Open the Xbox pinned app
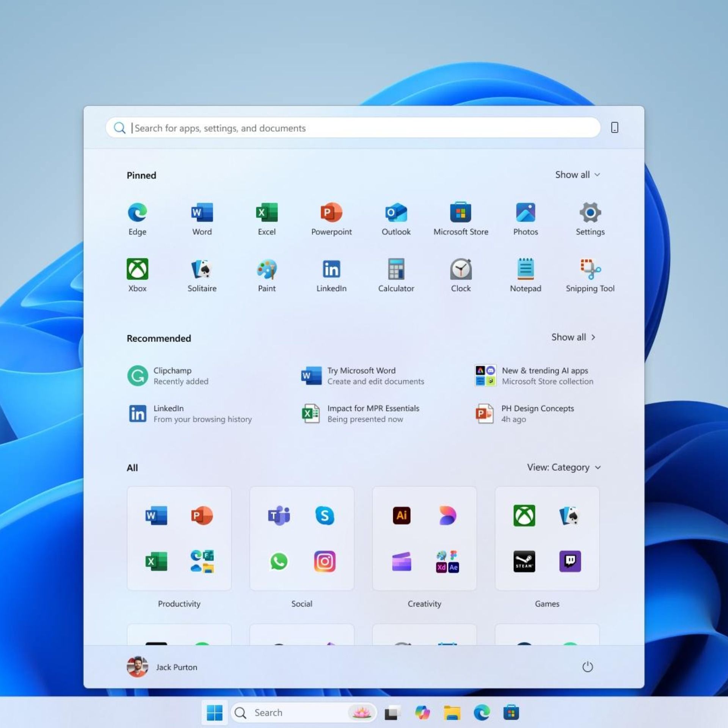 click(137, 270)
